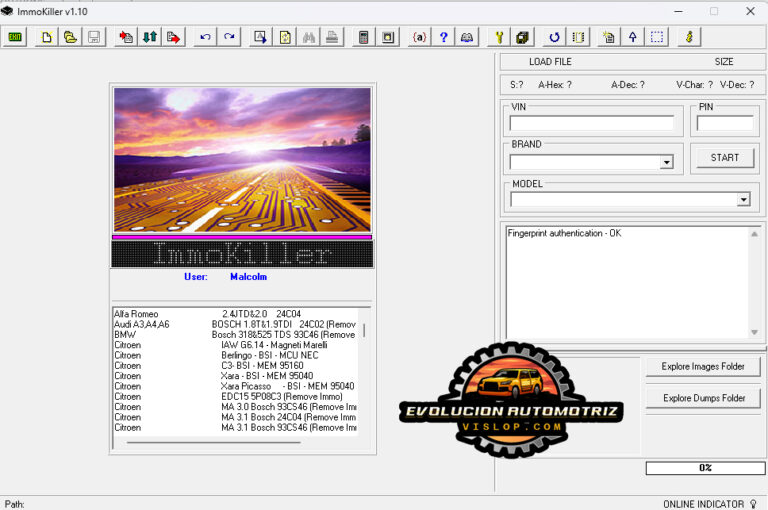The width and height of the screenshot is (768, 510).
Task: Click the dotted selection rectangle icon
Action: [656, 37]
